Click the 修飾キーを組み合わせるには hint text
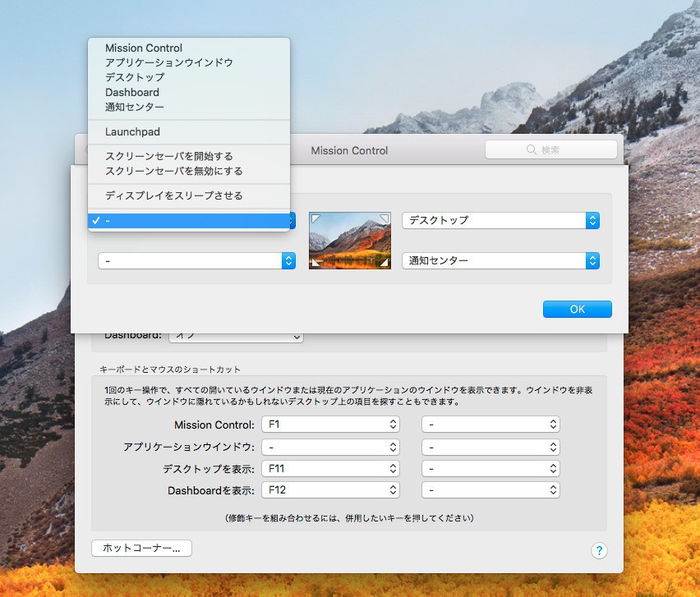 click(x=349, y=518)
